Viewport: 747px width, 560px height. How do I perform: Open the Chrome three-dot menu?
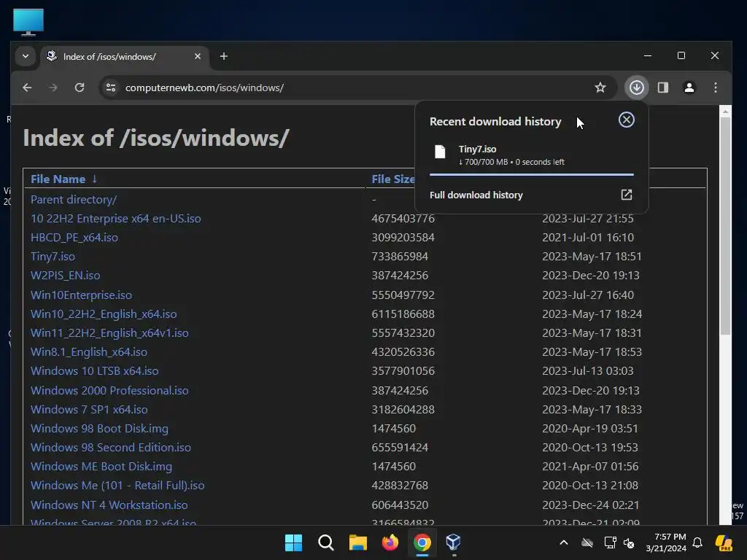tap(715, 87)
